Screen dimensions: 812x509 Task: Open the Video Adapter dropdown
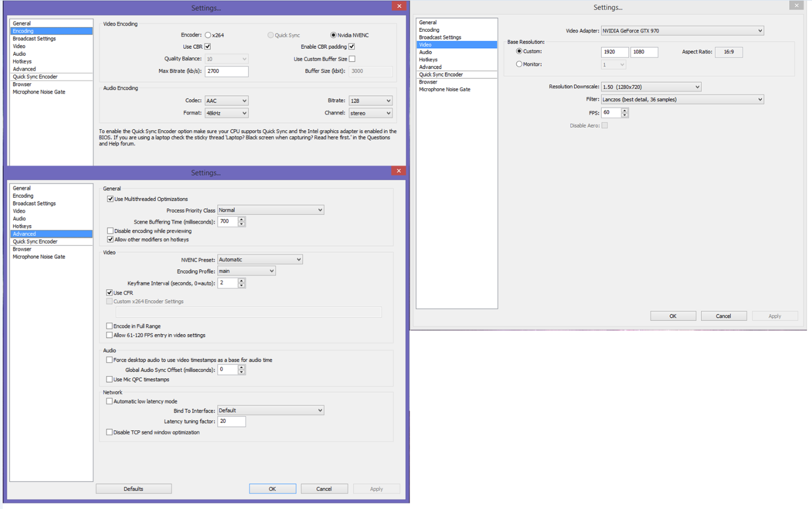(682, 31)
